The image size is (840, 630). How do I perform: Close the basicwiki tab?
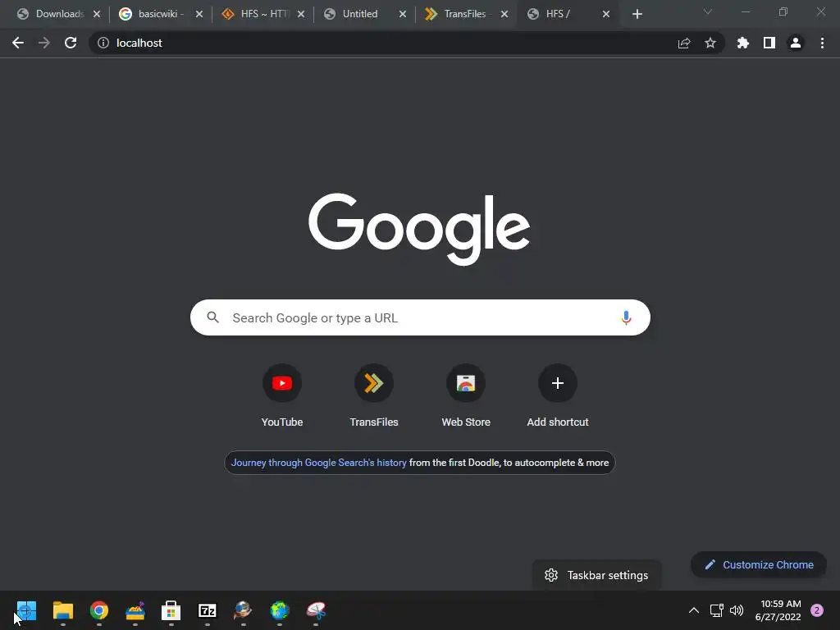(x=199, y=14)
